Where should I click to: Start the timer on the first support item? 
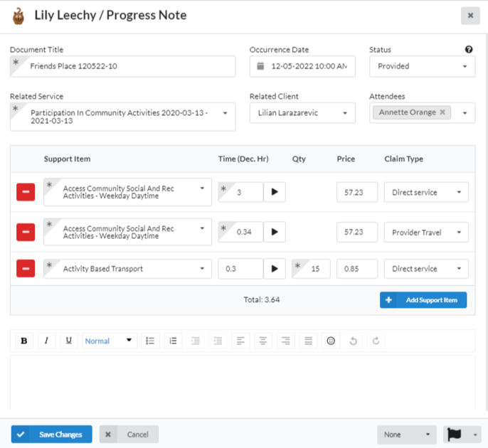(275, 192)
